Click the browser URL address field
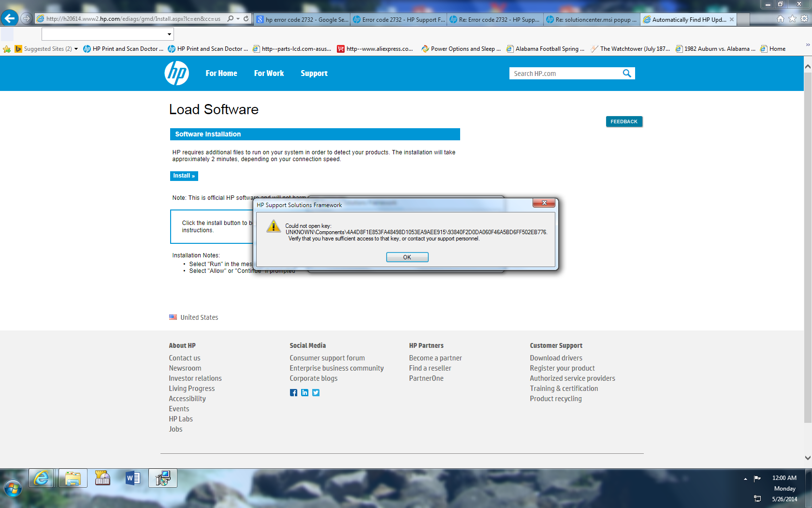812x508 pixels. click(x=133, y=19)
